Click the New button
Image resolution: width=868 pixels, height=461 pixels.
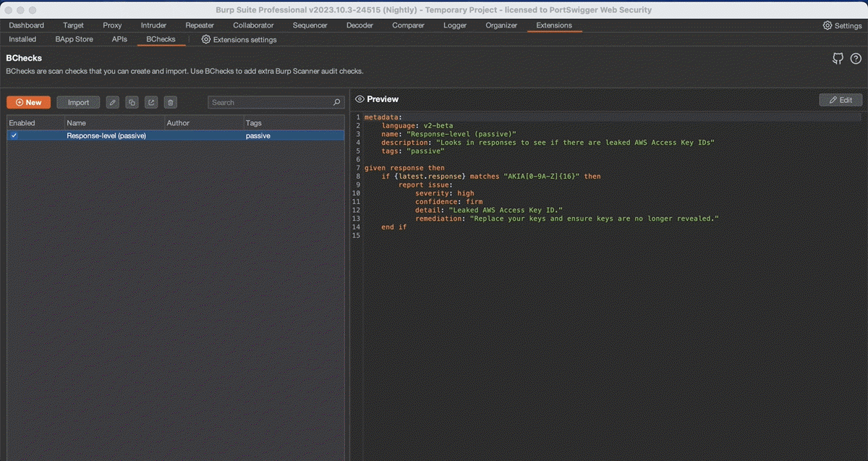(x=29, y=103)
